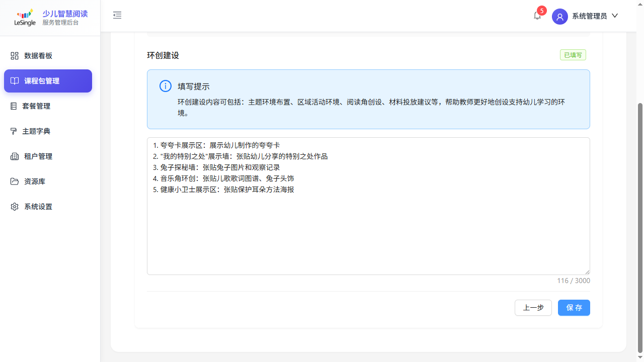Open the notification bell

click(537, 16)
